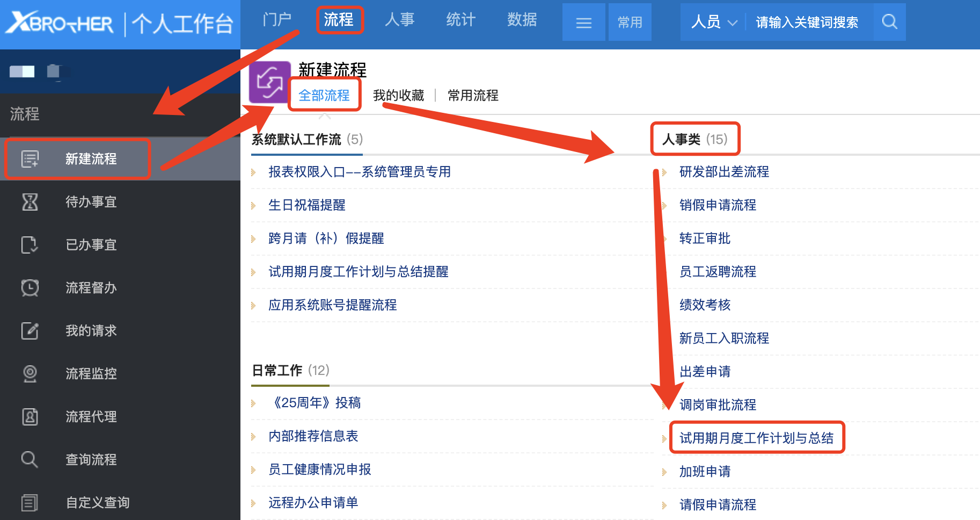
Task: Click the clock icon for 流程督办
Action: (x=30, y=288)
